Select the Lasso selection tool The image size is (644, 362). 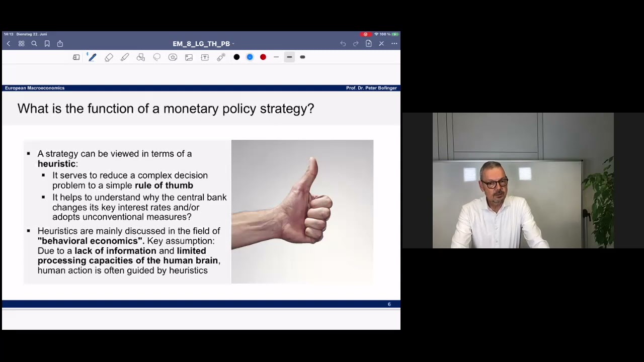click(x=157, y=57)
